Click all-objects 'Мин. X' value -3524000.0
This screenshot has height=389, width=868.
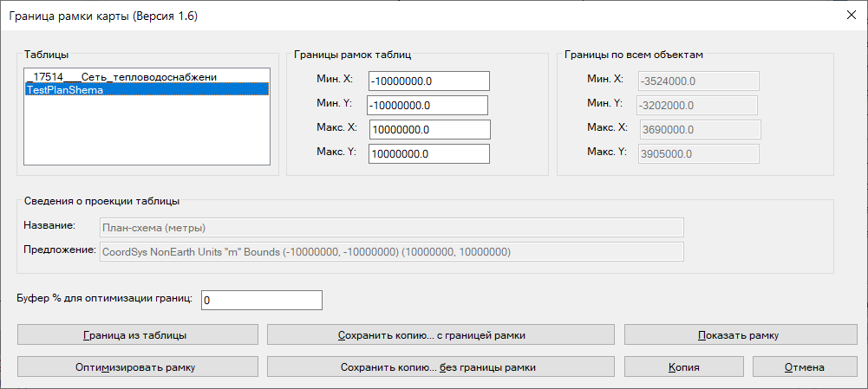tap(698, 81)
